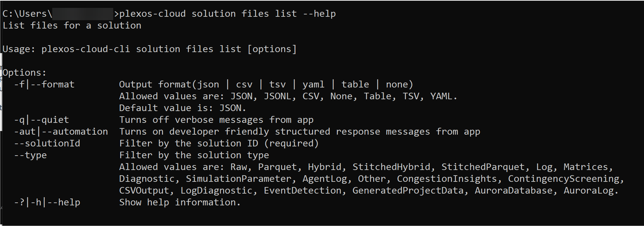This screenshot has height=226, width=644.
Task: Click the '-aut|--automation' option name
Action: (61, 132)
